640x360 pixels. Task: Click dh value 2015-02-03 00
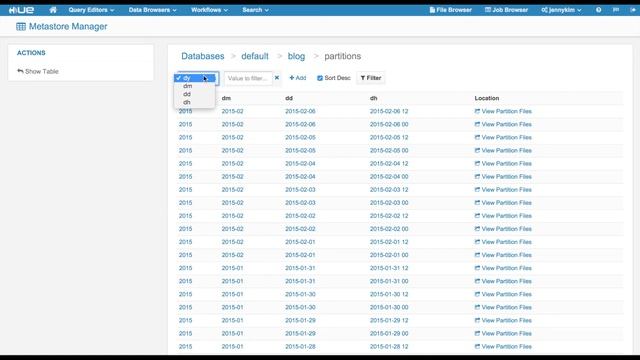click(x=389, y=203)
